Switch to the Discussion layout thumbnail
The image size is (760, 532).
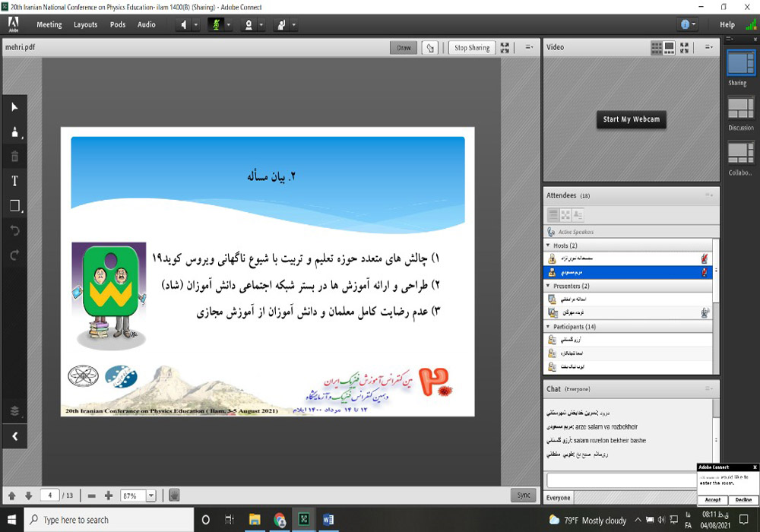coord(740,109)
